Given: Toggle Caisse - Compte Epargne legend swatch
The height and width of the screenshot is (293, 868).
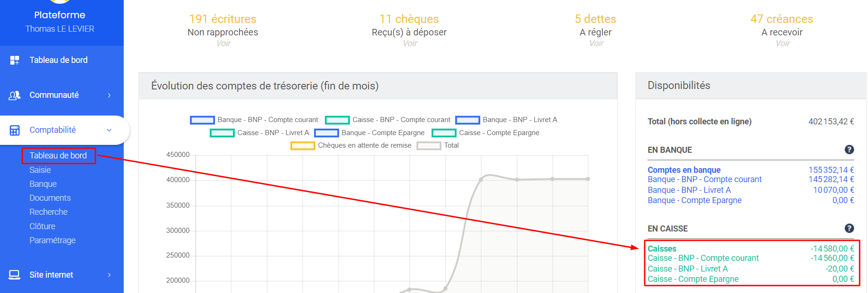Looking at the screenshot, I should tap(444, 133).
